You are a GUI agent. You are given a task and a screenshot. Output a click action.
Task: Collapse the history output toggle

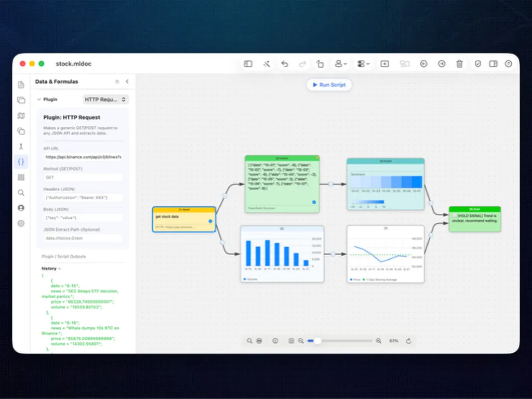pos(59,269)
